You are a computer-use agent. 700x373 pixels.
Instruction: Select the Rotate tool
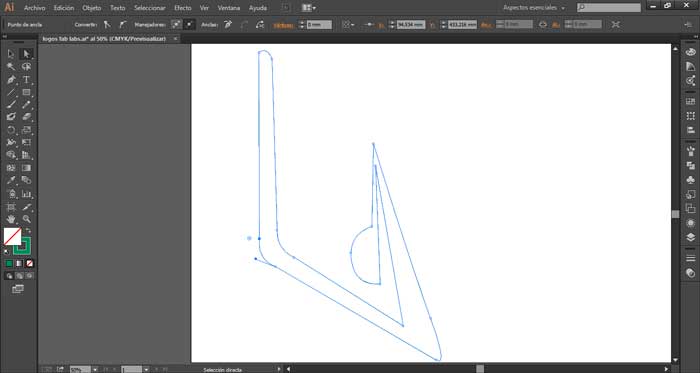[x=11, y=130]
